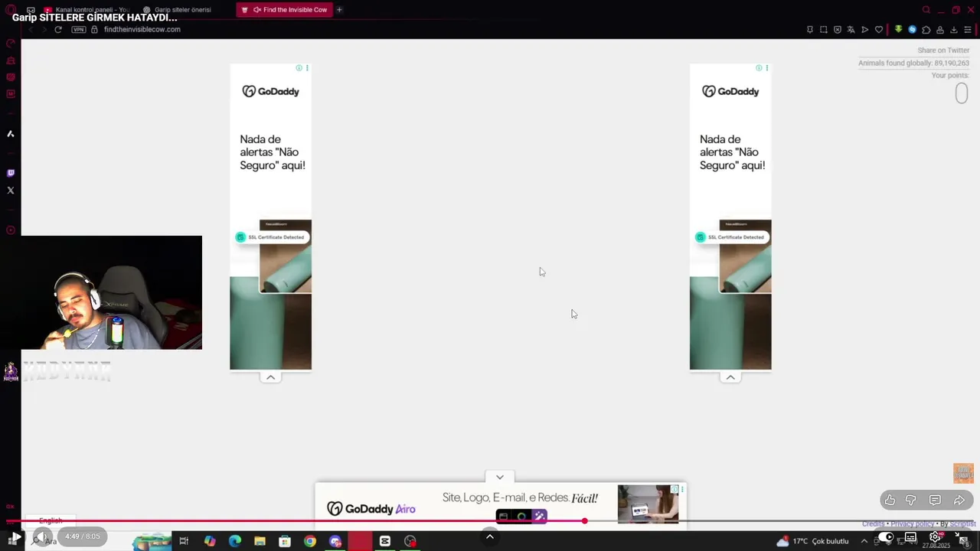Collapse the right GoDaddy ad chevron
The width and height of the screenshot is (980, 551).
pos(730,377)
